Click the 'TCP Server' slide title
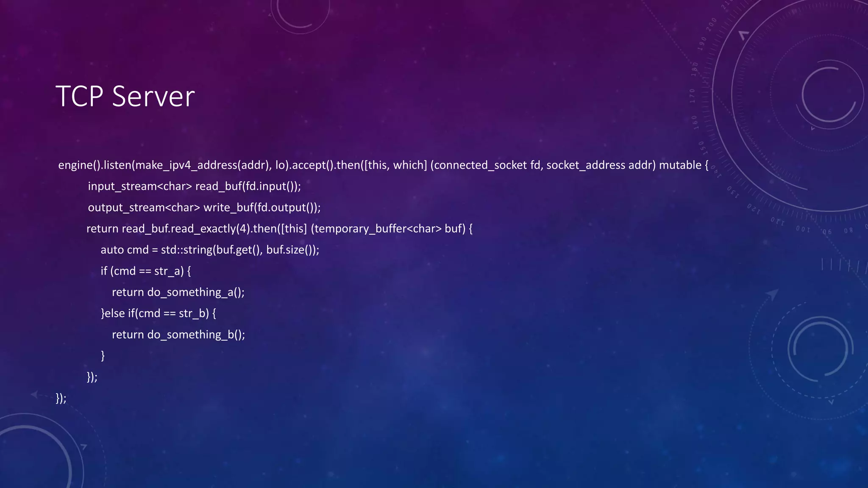The width and height of the screenshot is (868, 488). 125,96
